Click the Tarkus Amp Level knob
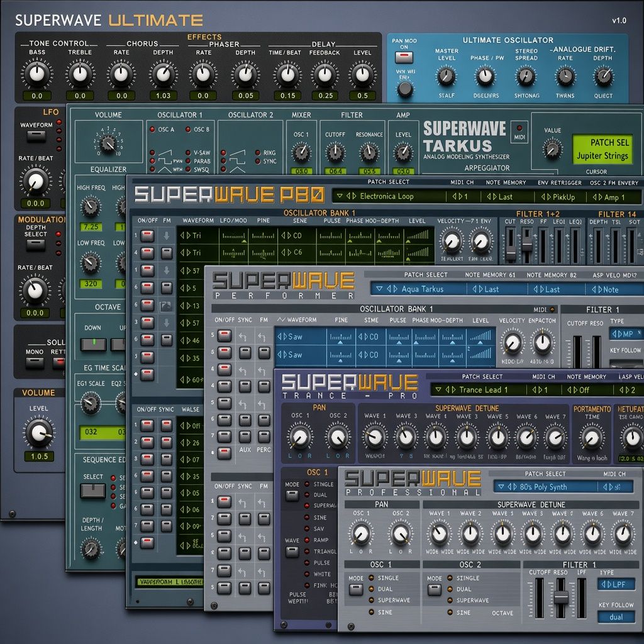 click(403, 152)
